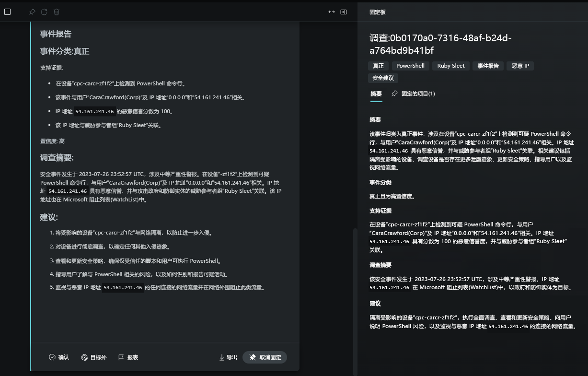The image size is (588, 376).
Task: Select the PowerShell tag chip
Action: click(x=410, y=66)
